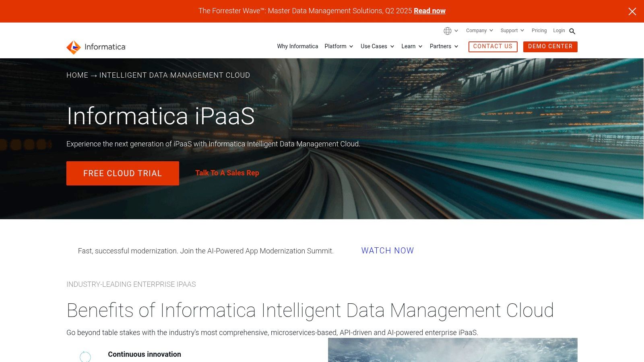Click the Informatica iPaaS page title
The image size is (644, 362).
click(161, 116)
